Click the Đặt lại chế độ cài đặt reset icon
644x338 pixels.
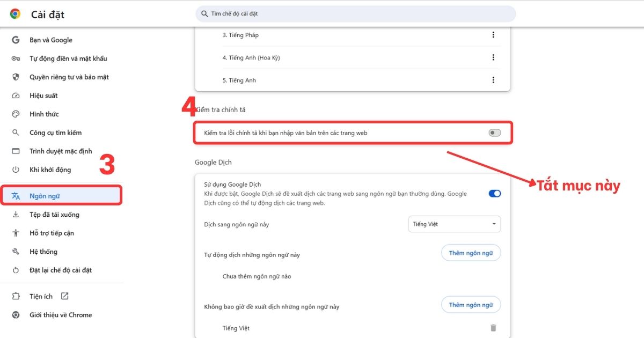16,270
